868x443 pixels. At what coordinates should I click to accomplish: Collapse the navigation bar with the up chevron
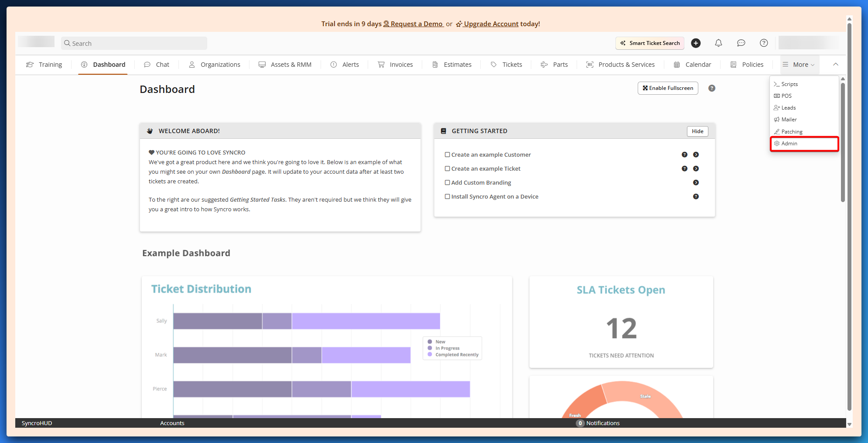(836, 65)
